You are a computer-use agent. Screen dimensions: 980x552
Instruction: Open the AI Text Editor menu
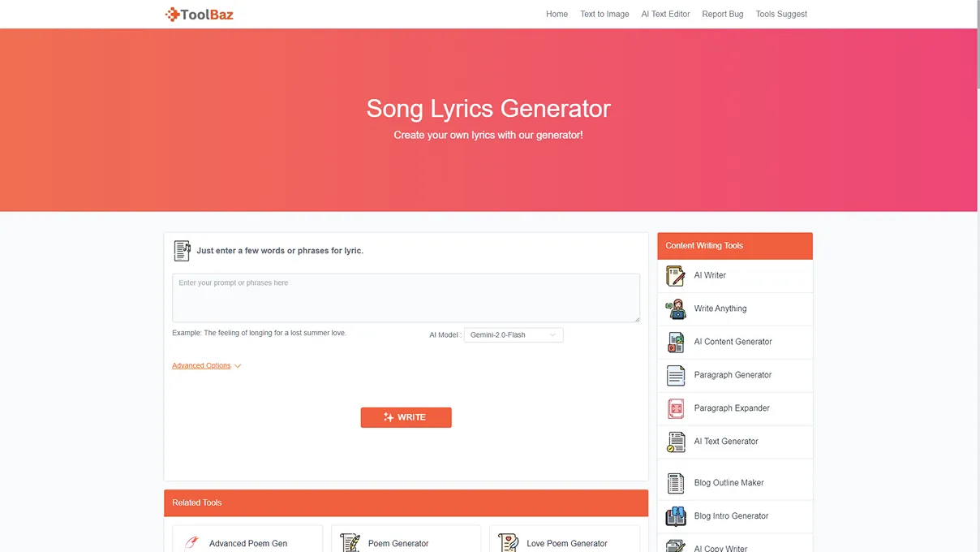click(x=665, y=14)
